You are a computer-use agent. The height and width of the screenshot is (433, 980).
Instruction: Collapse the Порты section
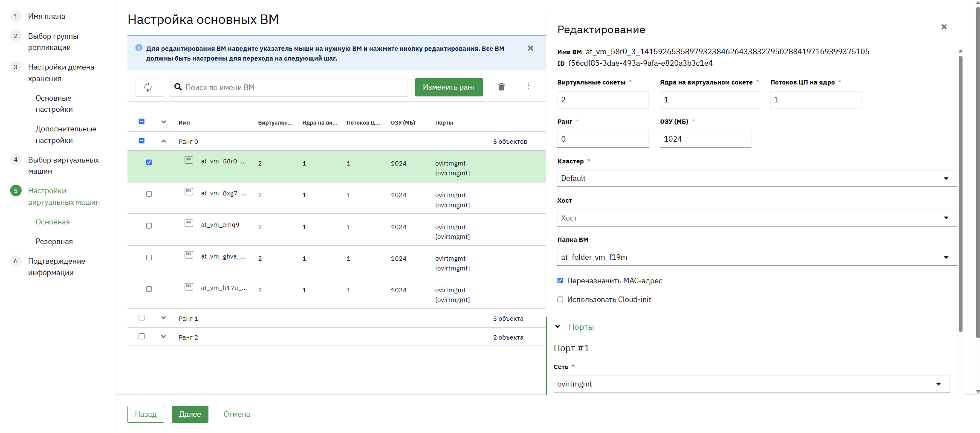tap(558, 327)
